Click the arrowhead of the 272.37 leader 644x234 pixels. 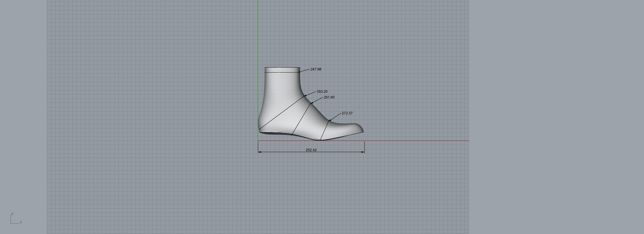330,120
